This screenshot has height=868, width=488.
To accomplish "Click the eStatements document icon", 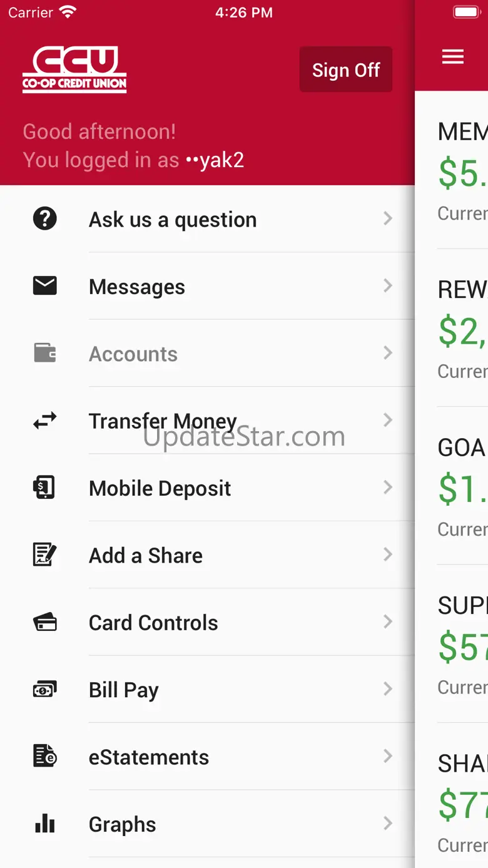I will (x=45, y=757).
